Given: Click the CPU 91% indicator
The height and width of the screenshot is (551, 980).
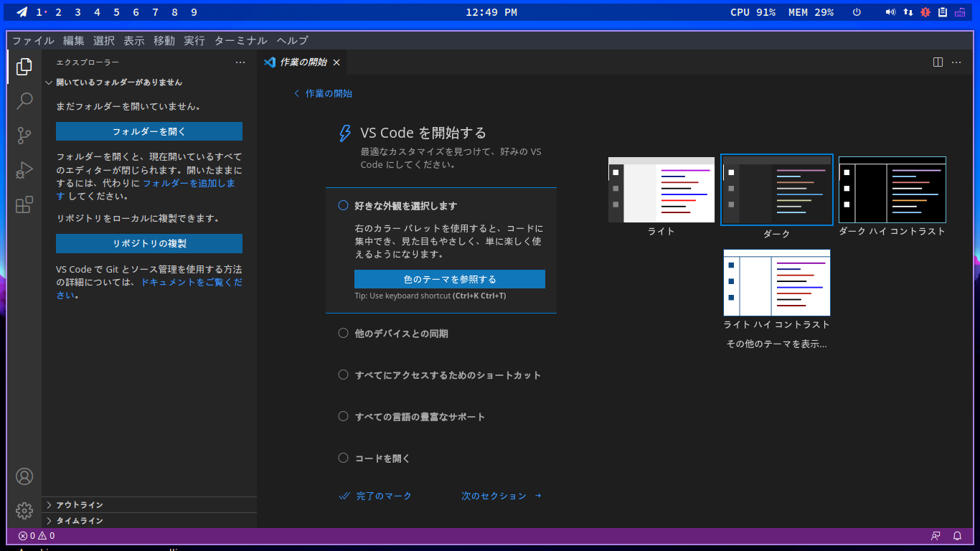Looking at the screenshot, I should tap(753, 12).
